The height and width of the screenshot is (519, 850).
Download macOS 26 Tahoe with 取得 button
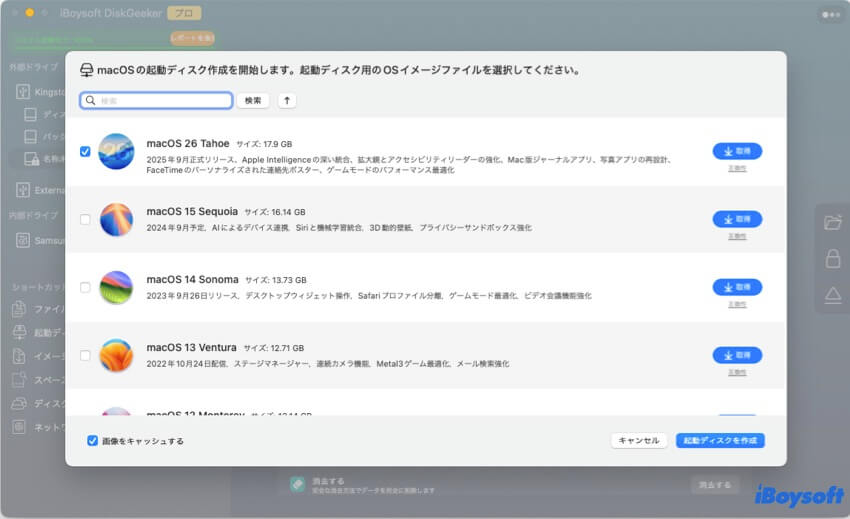pos(737,151)
